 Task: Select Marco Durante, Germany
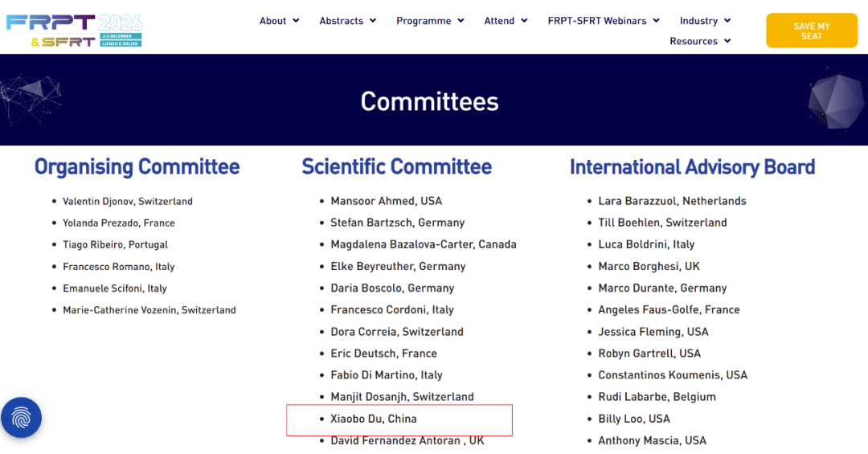coord(662,288)
